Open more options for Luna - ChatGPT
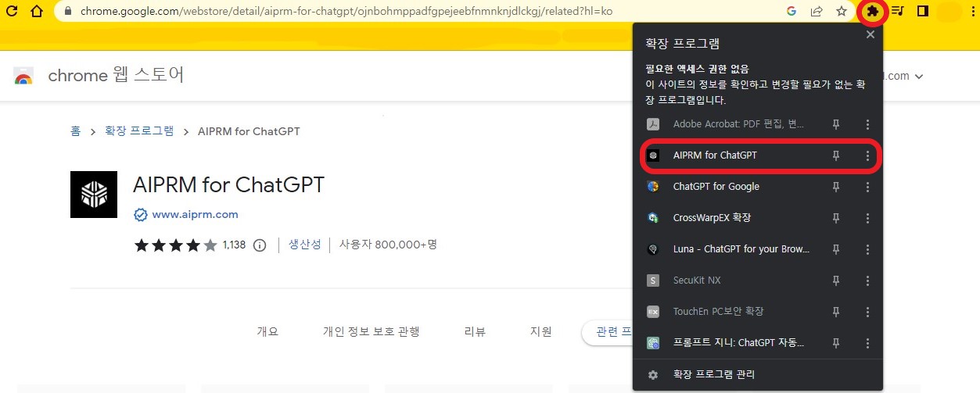 [x=867, y=249]
